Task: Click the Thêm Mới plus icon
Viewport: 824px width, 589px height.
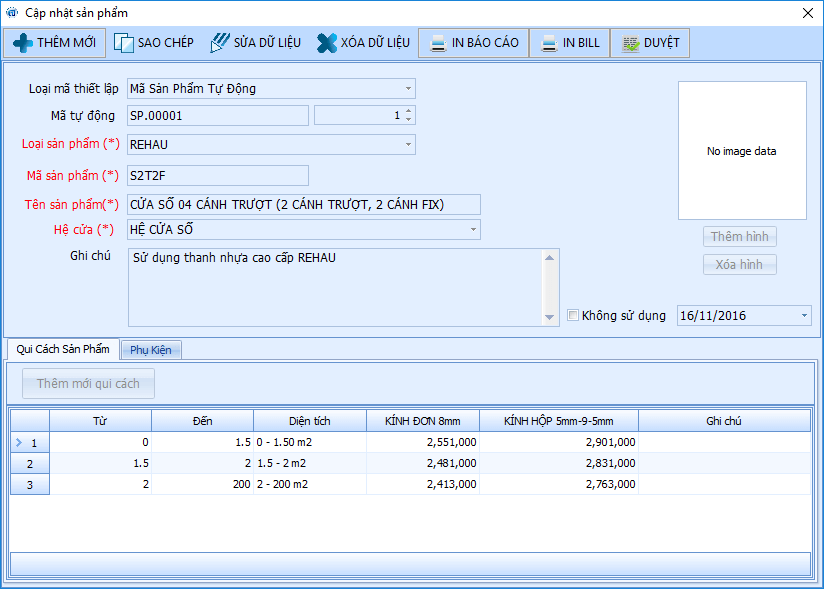Action: (22, 43)
